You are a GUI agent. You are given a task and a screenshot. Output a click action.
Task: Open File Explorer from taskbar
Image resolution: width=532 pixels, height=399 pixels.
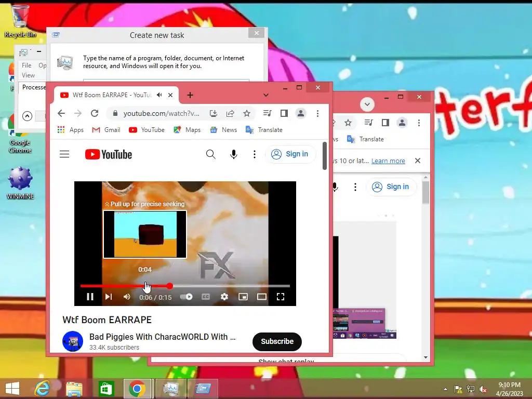tap(74, 389)
